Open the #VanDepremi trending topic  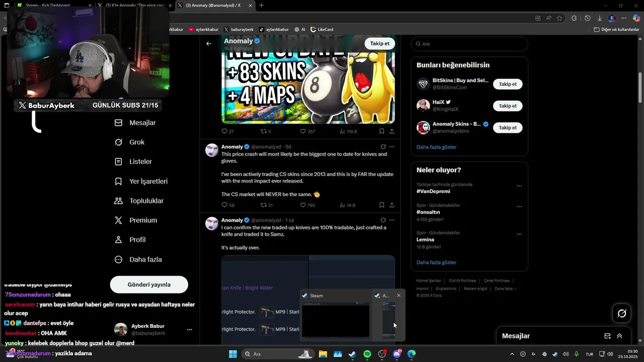(x=433, y=192)
